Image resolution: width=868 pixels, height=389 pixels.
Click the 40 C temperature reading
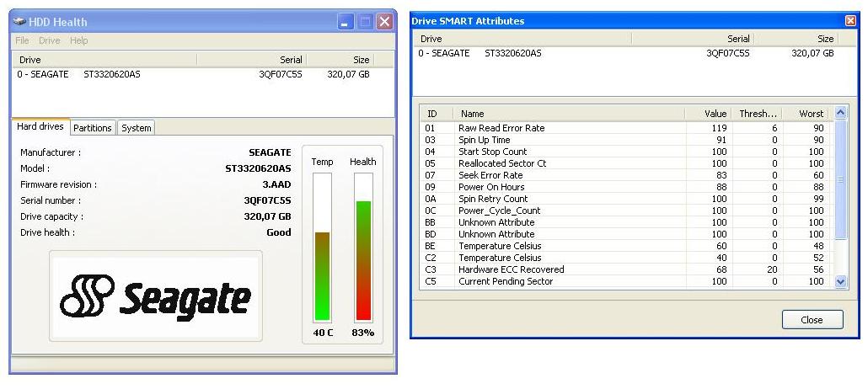point(323,333)
